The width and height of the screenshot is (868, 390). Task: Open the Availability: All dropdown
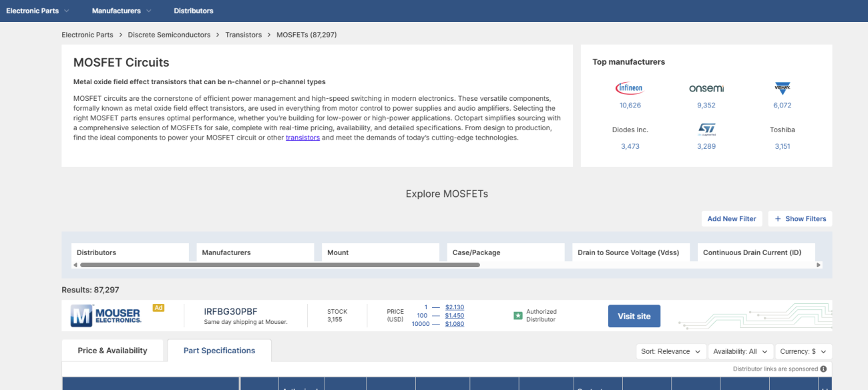(x=740, y=351)
